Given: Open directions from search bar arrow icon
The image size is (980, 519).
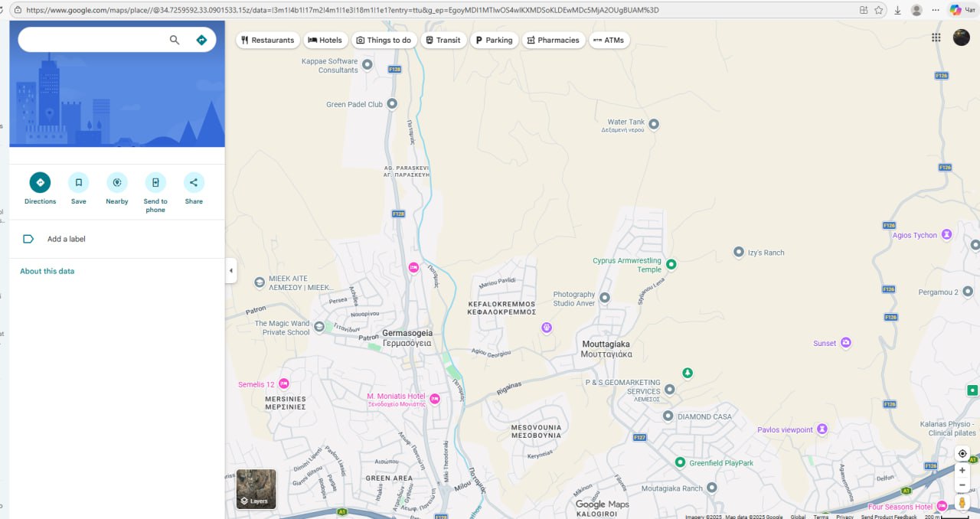Looking at the screenshot, I should [x=201, y=40].
